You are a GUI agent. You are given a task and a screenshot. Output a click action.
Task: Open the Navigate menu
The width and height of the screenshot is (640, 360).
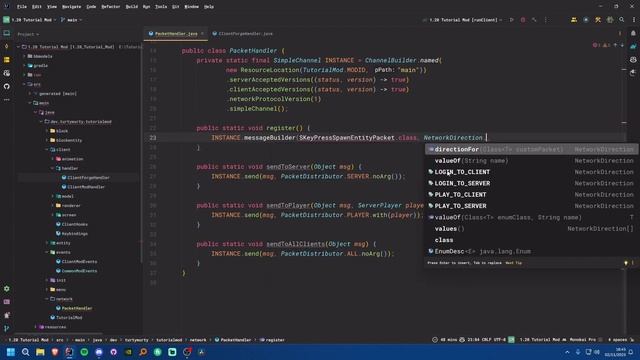71,7
